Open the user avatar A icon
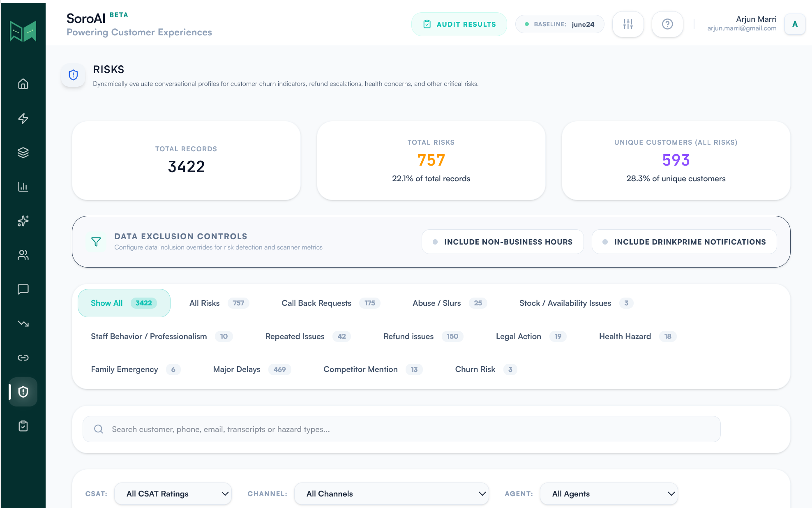This screenshot has width=812, height=508. 795,24
